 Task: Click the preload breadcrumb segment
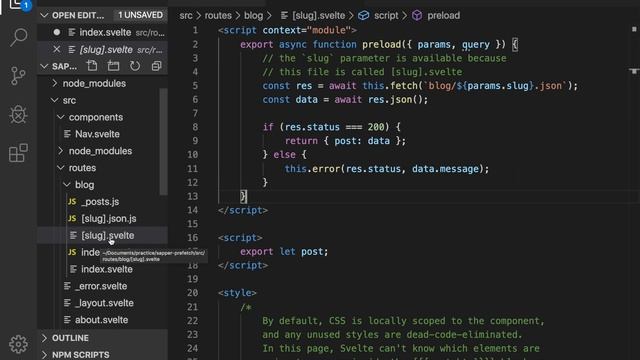coord(444,16)
